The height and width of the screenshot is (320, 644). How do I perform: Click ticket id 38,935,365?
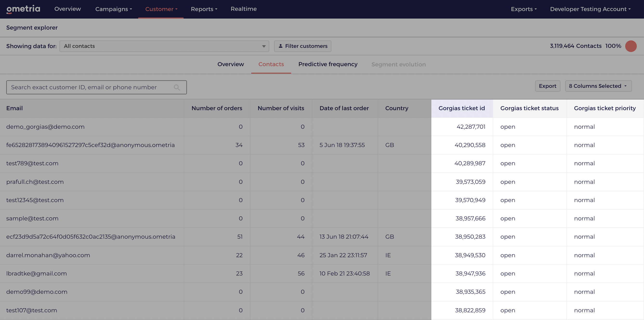471,292
